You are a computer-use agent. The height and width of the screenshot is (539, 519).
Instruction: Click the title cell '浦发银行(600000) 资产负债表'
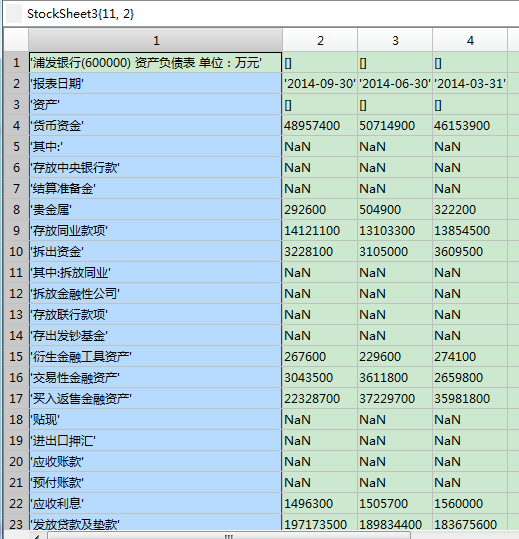tap(155, 63)
